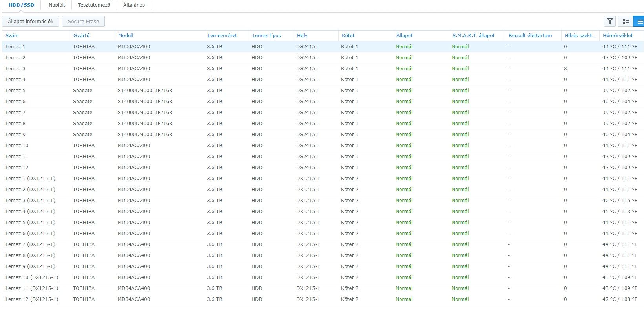Select Lemez 8 (DX1215-1) row
This screenshot has width=644, height=312.
pyautogui.click(x=323, y=255)
